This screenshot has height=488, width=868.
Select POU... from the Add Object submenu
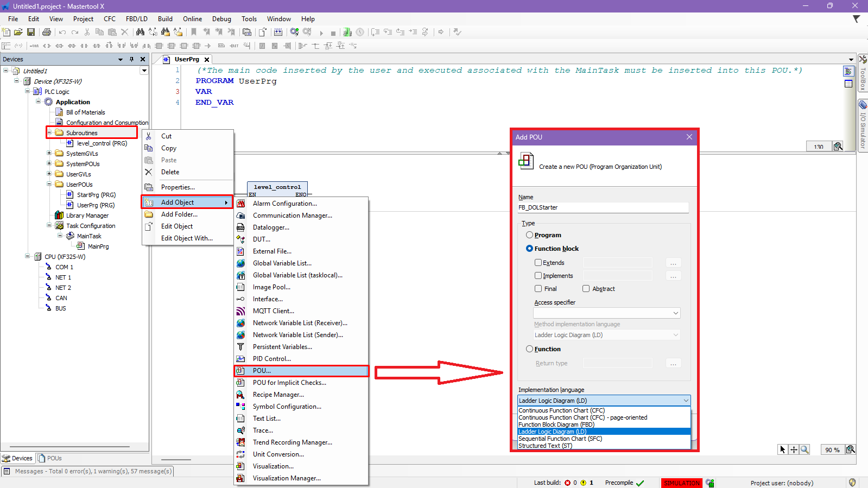(x=262, y=371)
